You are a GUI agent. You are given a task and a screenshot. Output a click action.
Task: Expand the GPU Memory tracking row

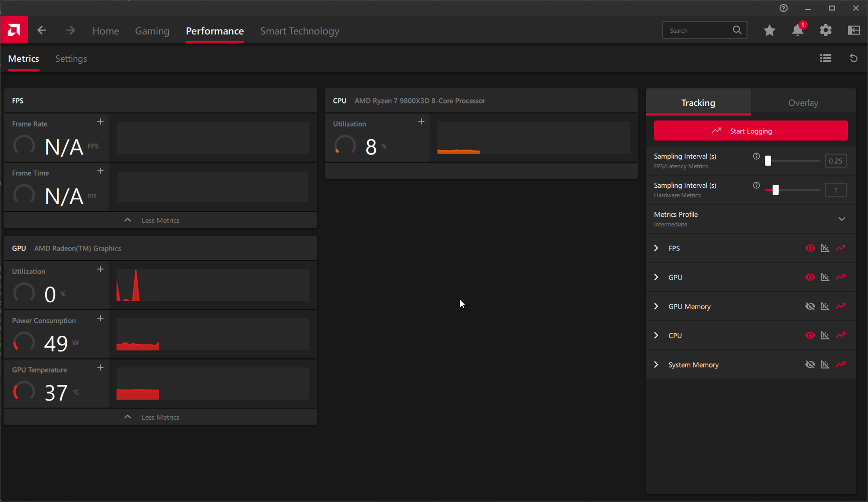(x=656, y=306)
